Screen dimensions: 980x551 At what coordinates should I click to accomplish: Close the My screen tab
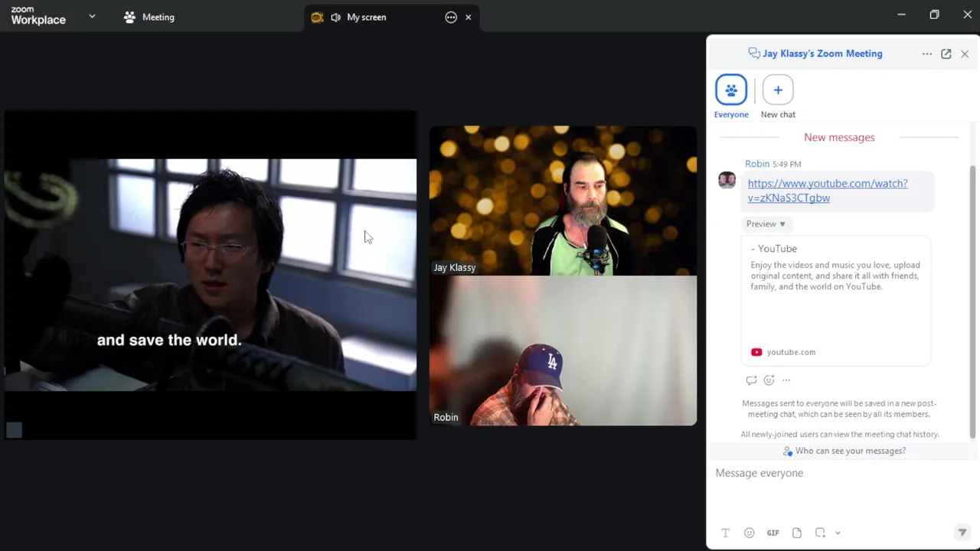point(468,17)
